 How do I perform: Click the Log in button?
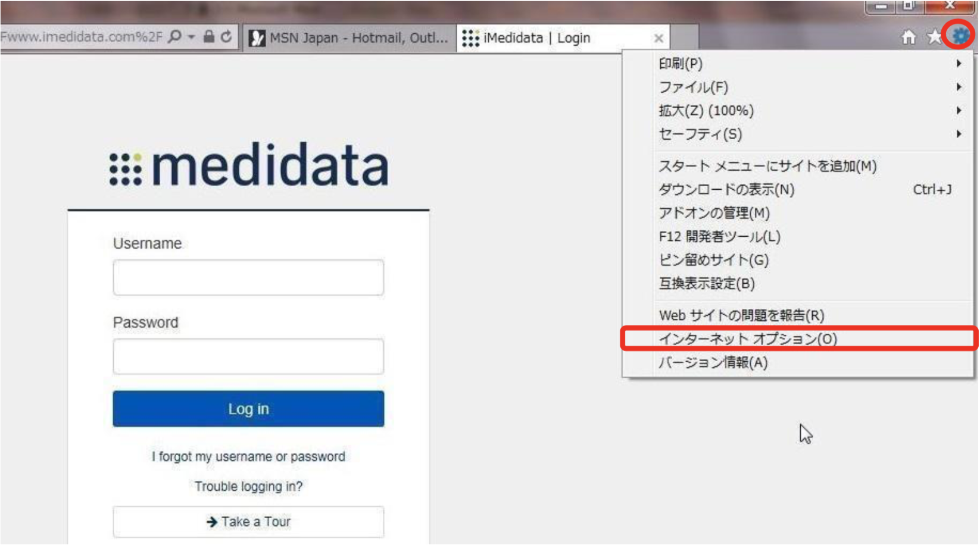248,409
